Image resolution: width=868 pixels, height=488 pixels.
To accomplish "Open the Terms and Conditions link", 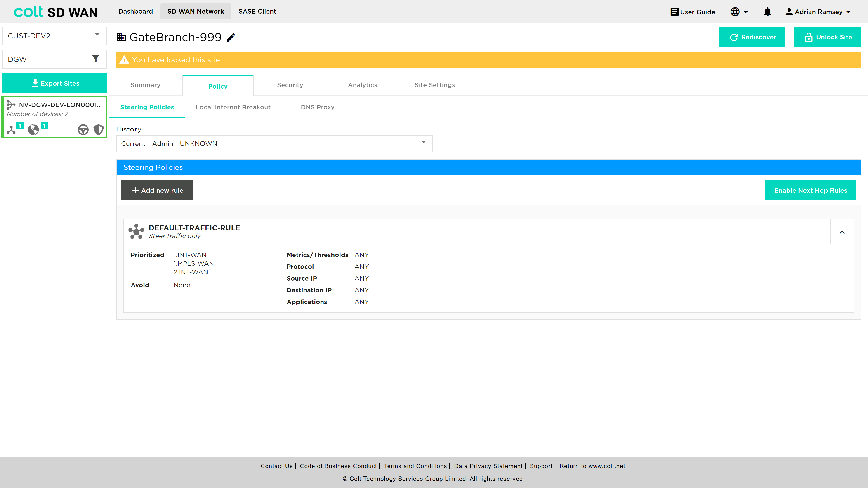I will tap(415, 466).
